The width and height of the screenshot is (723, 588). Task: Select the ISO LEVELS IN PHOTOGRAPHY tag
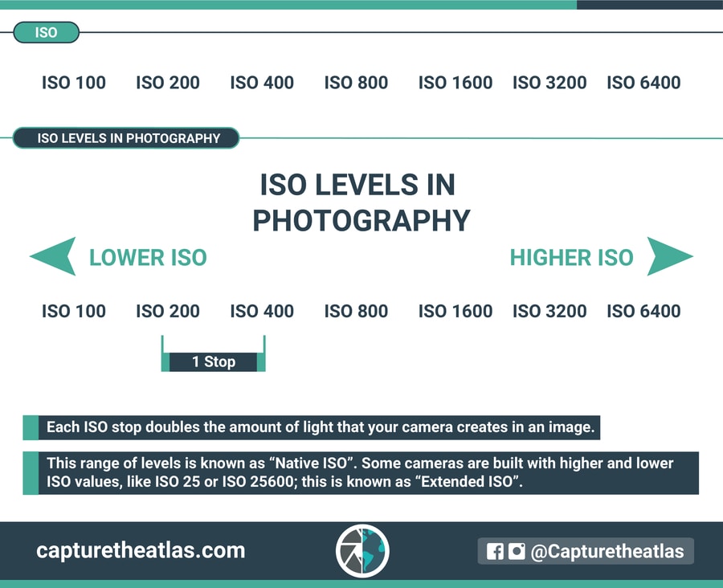(126, 138)
